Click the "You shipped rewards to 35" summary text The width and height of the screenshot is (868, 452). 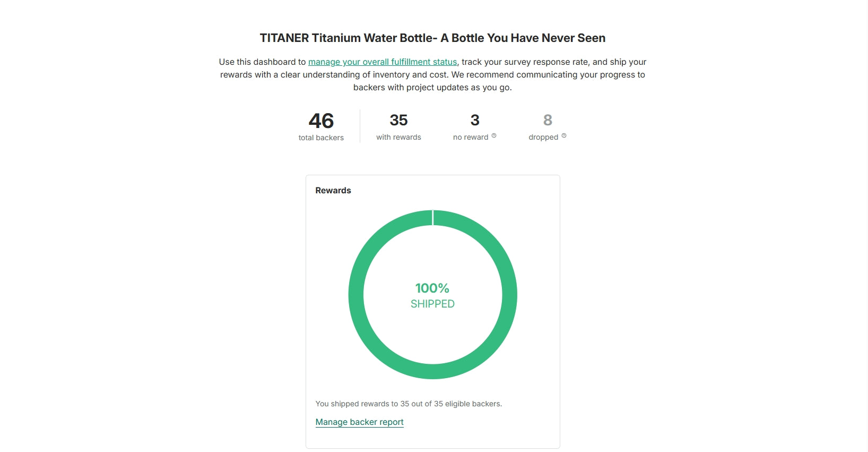tap(409, 404)
